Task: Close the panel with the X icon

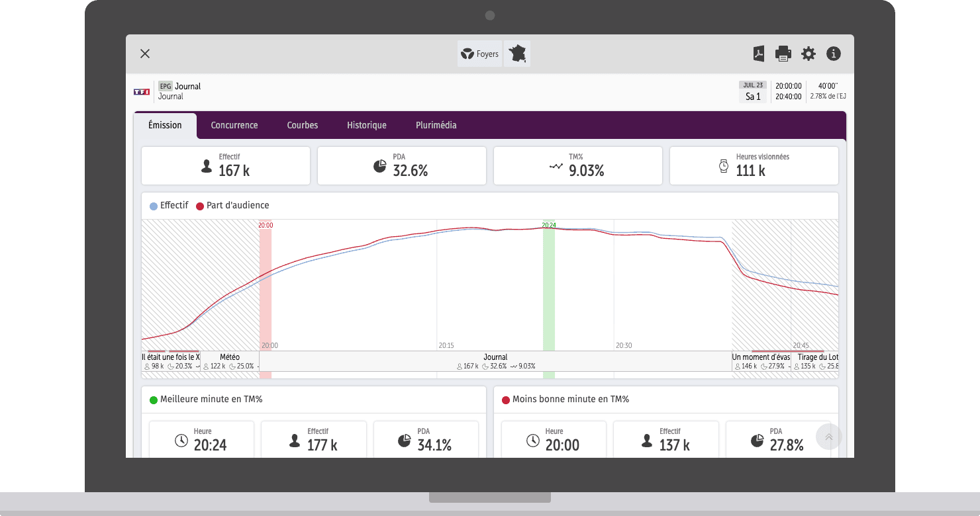Action: [x=145, y=54]
